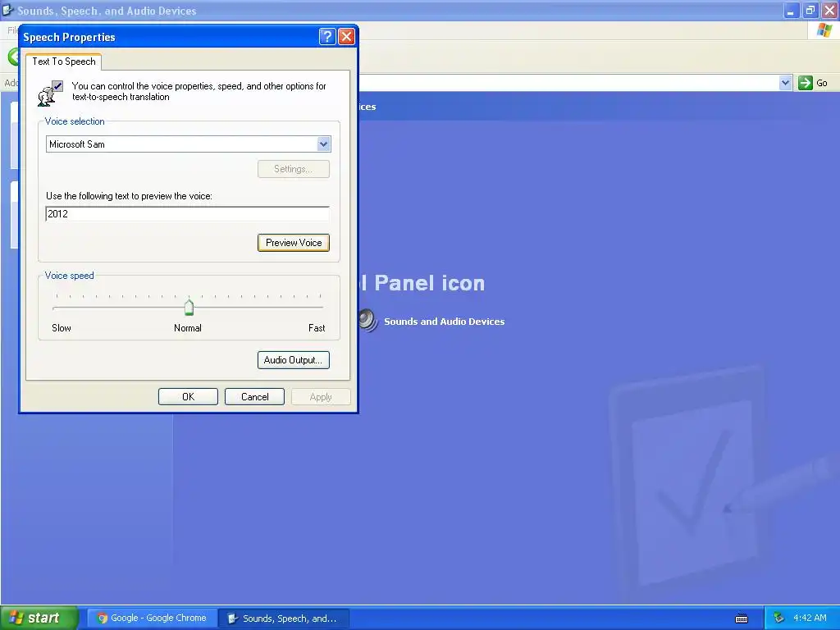Close the Speech Properties dialog
The height and width of the screenshot is (630, 840).
pos(347,36)
